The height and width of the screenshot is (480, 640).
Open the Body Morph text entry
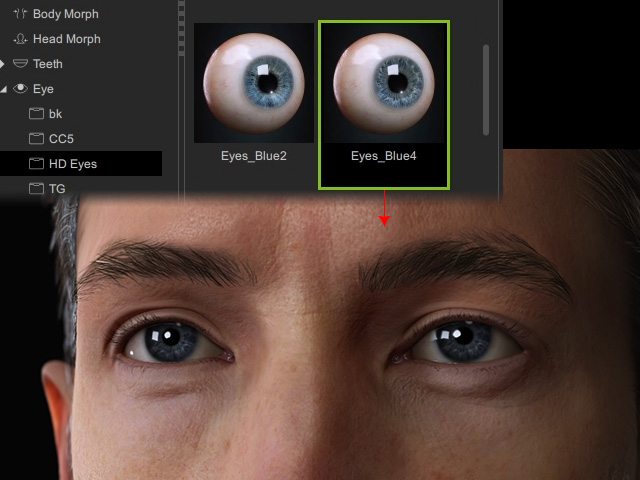tap(66, 14)
